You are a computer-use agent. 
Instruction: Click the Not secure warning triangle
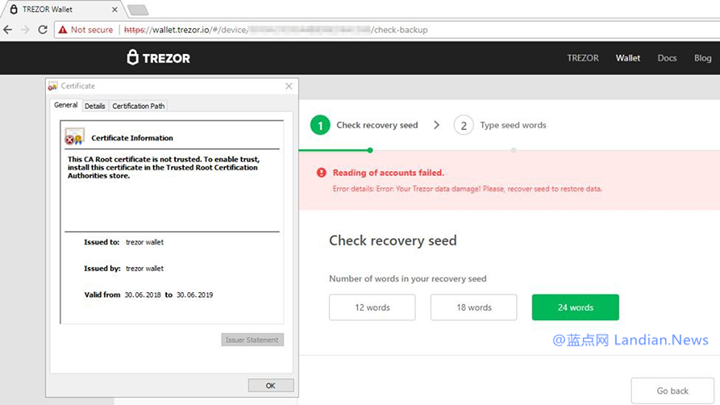coord(62,30)
